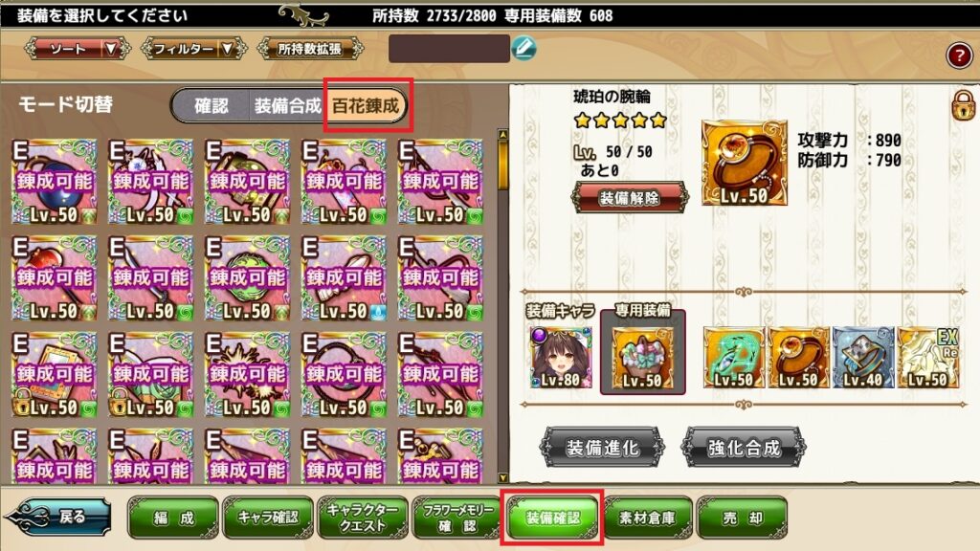Screen dimensions: 980x551
Task: Select the 専用装備 flower basket icon
Action: point(642,358)
